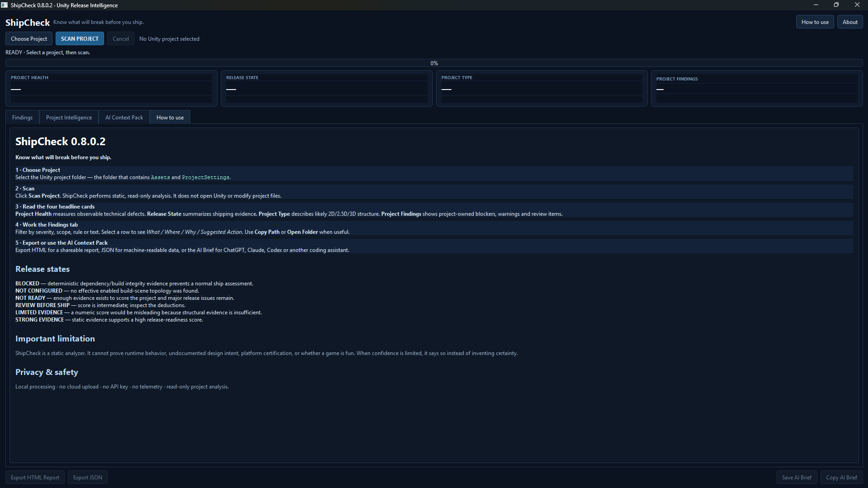This screenshot has height=488, width=868.
Task: Click the Choose Project button
Action: click(29, 39)
